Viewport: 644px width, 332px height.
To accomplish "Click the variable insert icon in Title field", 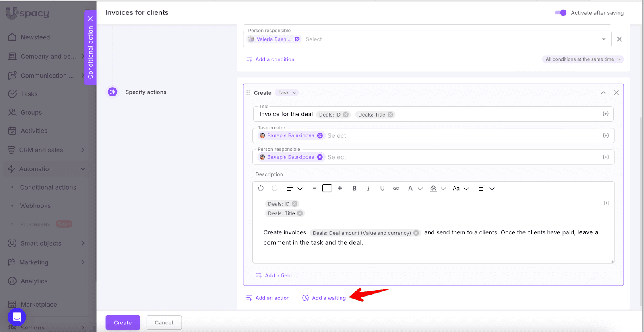I will pyautogui.click(x=605, y=114).
